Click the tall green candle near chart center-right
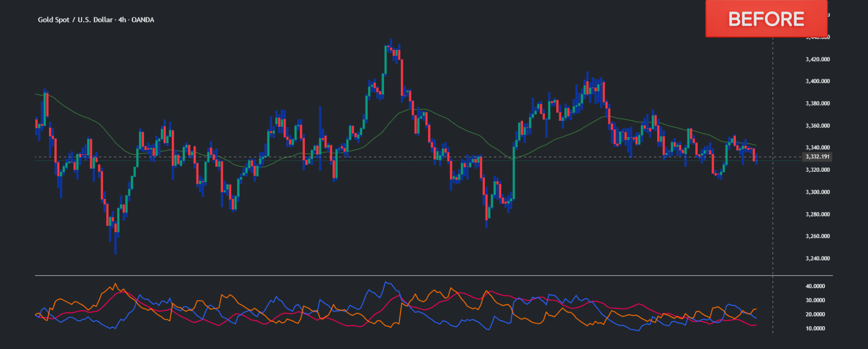 514,173
